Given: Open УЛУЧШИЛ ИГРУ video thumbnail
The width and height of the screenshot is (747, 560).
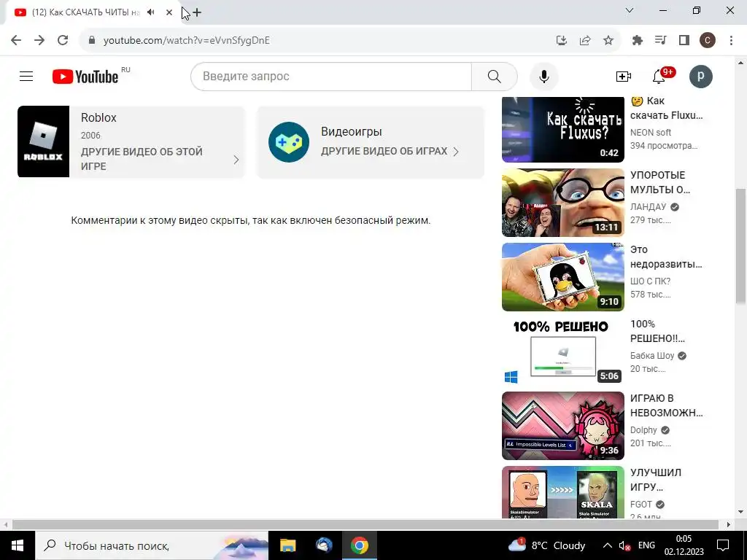Looking at the screenshot, I should pos(562,492).
